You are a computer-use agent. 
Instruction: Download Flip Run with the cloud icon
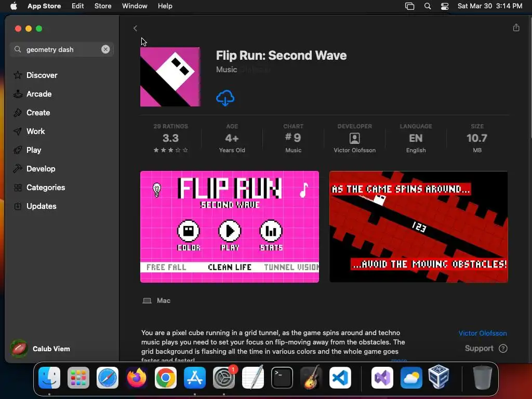(x=225, y=98)
